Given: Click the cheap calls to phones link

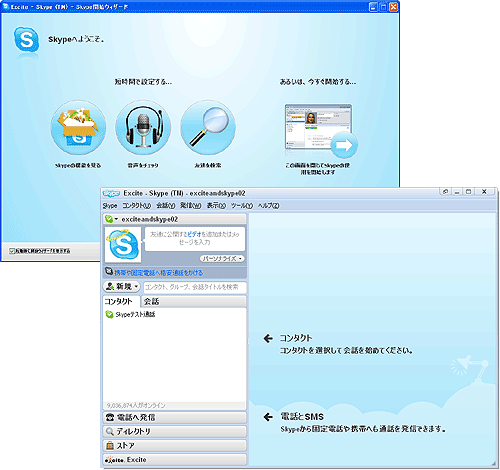Looking at the screenshot, I should (x=159, y=273).
